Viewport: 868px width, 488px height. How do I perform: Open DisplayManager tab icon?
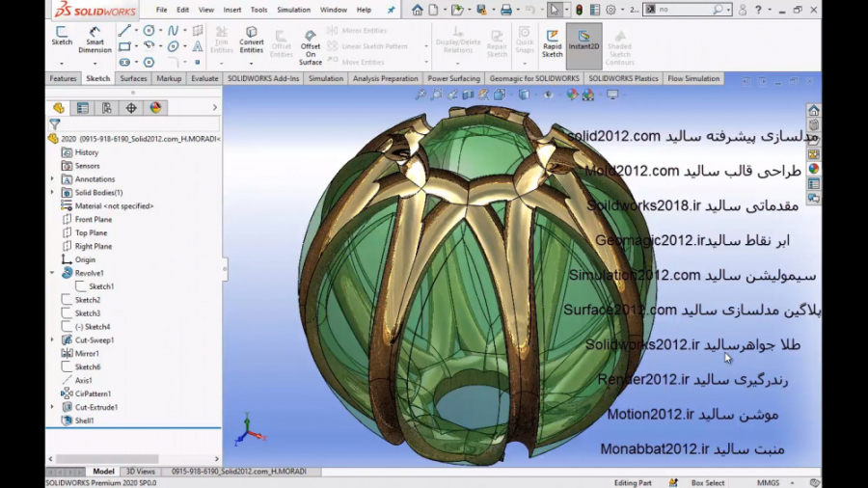tap(155, 108)
